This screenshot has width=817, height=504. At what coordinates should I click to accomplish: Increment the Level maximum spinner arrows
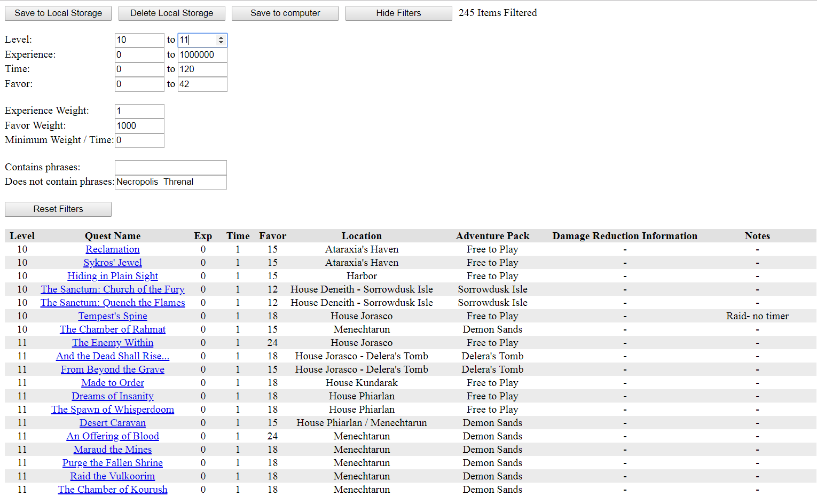(x=221, y=38)
